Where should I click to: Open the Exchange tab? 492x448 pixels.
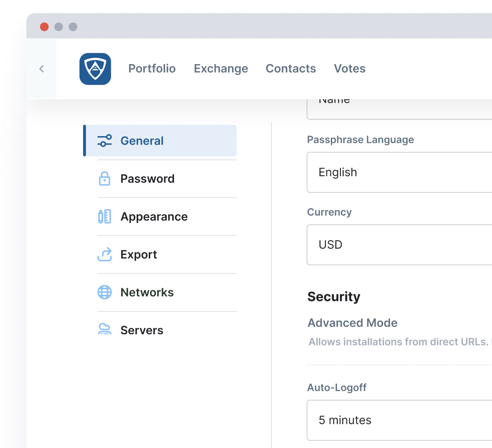pos(221,69)
